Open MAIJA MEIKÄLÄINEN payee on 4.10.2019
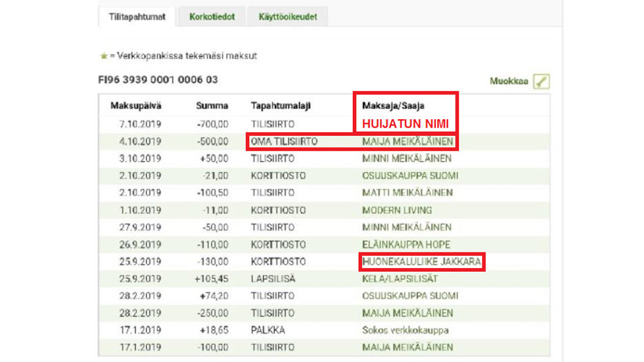Image resolution: width=644 pixels, height=362 pixels. [408, 141]
